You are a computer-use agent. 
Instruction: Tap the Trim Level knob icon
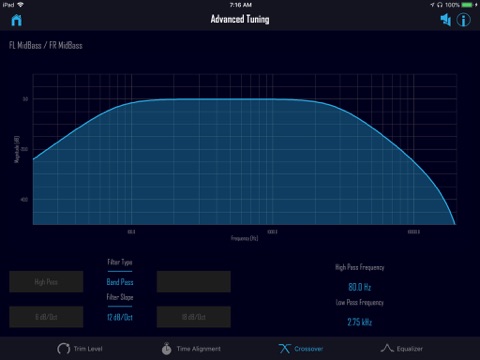(x=63, y=349)
